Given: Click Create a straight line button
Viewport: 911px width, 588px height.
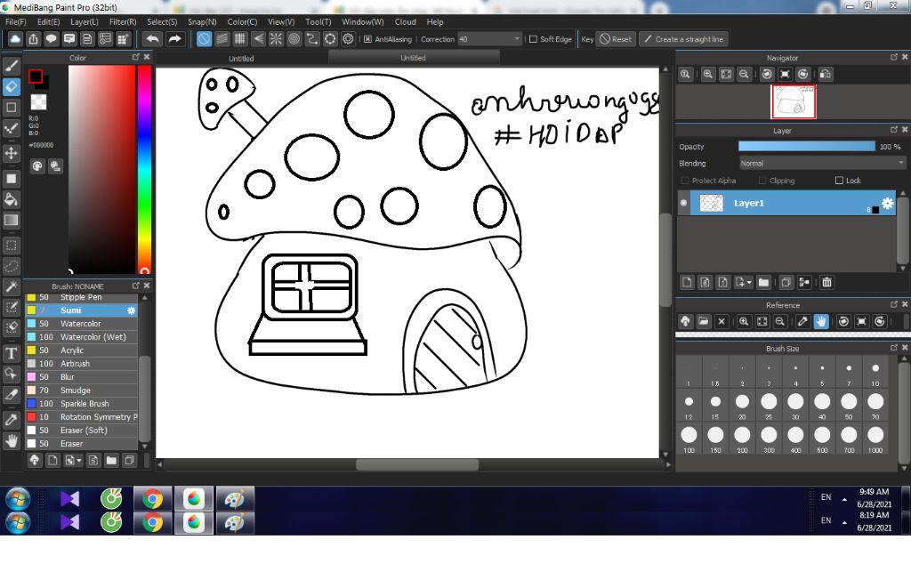Looking at the screenshot, I should click(x=684, y=39).
